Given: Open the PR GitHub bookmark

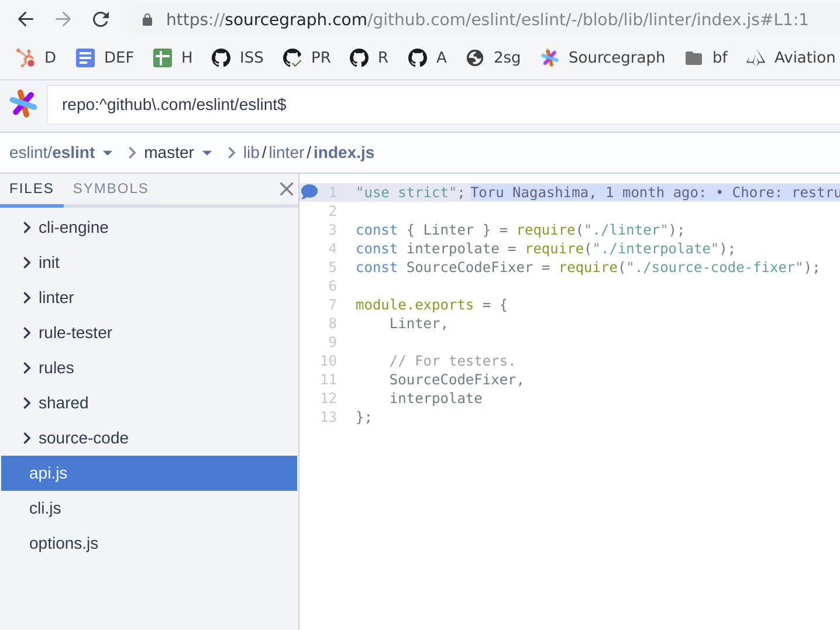Looking at the screenshot, I should pos(307,57).
